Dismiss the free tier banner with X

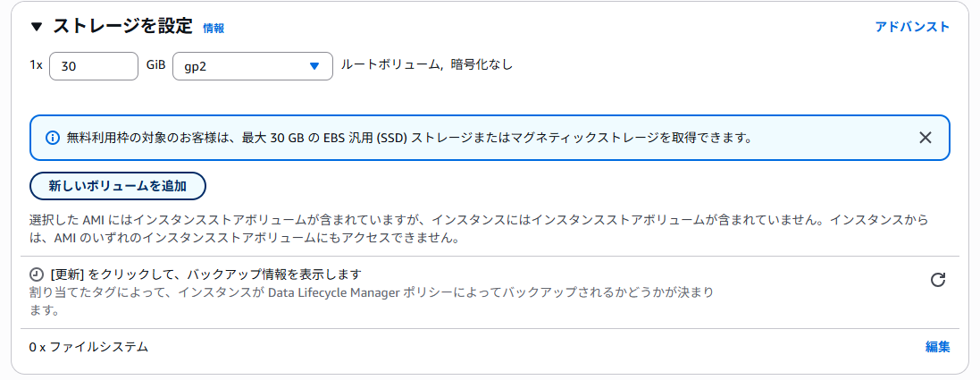tap(926, 138)
